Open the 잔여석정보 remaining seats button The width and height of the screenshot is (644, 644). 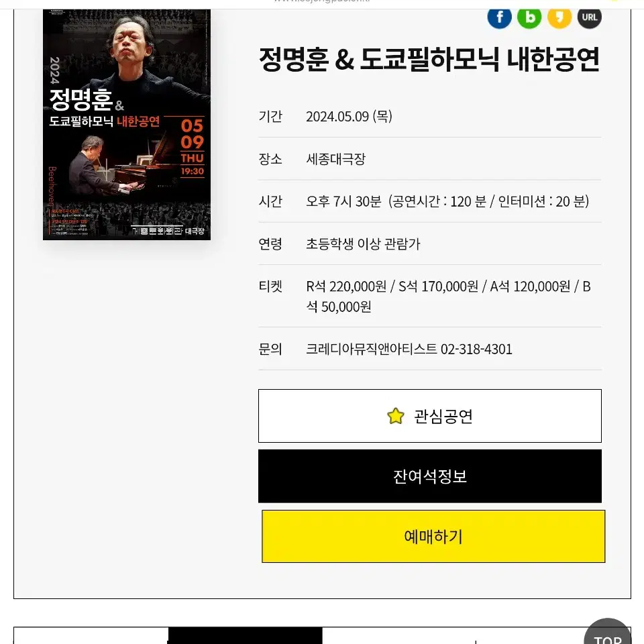click(x=429, y=476)
